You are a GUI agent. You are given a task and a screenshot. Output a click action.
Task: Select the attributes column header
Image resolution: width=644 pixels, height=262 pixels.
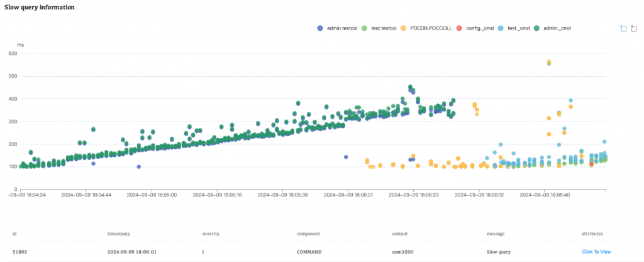pyautogui.click(x=594, y=234)
